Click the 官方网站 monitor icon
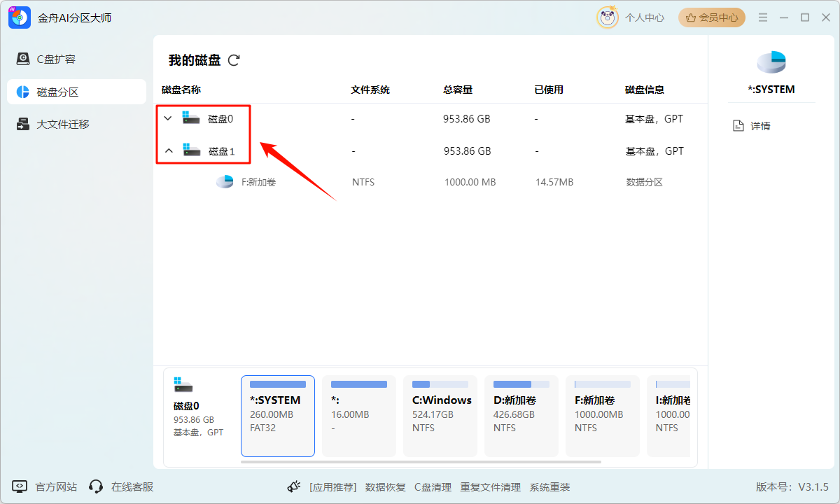This screenshot has width=840, height=504. click(20, 486)
